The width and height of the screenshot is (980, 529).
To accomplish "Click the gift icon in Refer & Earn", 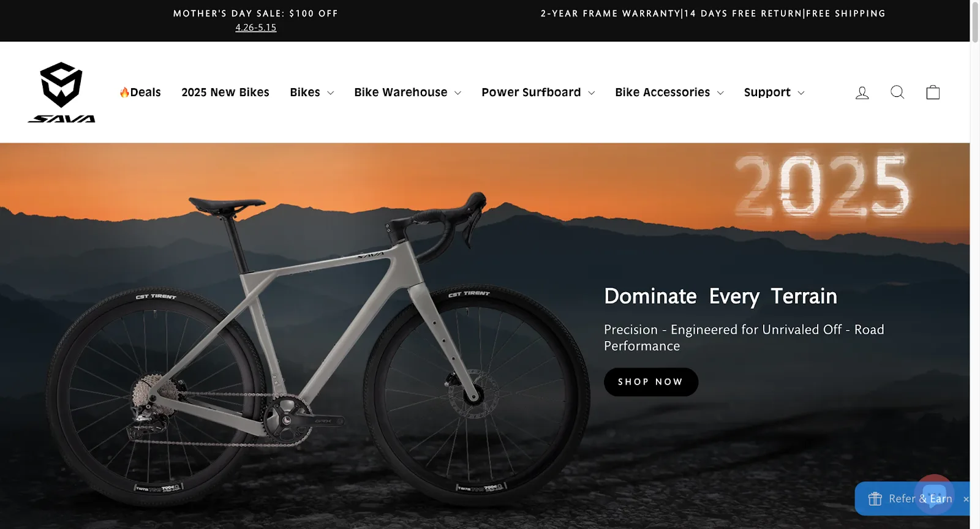I will (x=875, y=499).
